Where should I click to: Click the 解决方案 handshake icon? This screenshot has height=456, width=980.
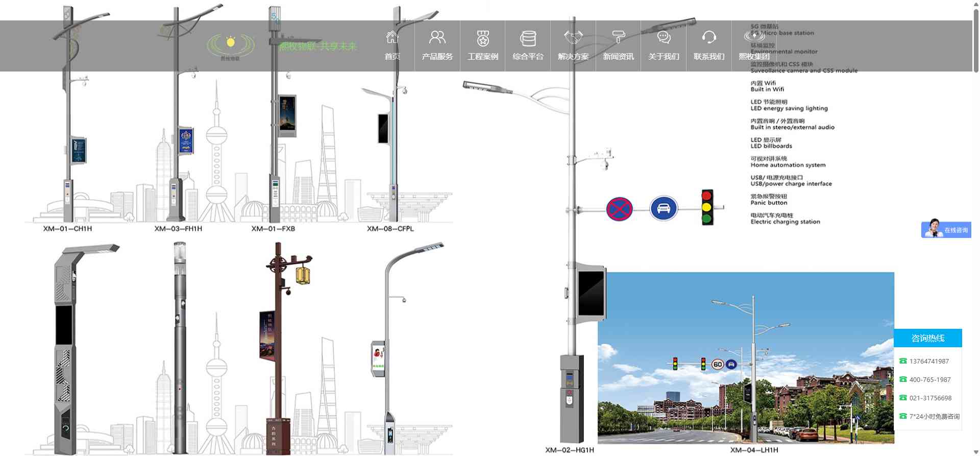coord(573,37)
